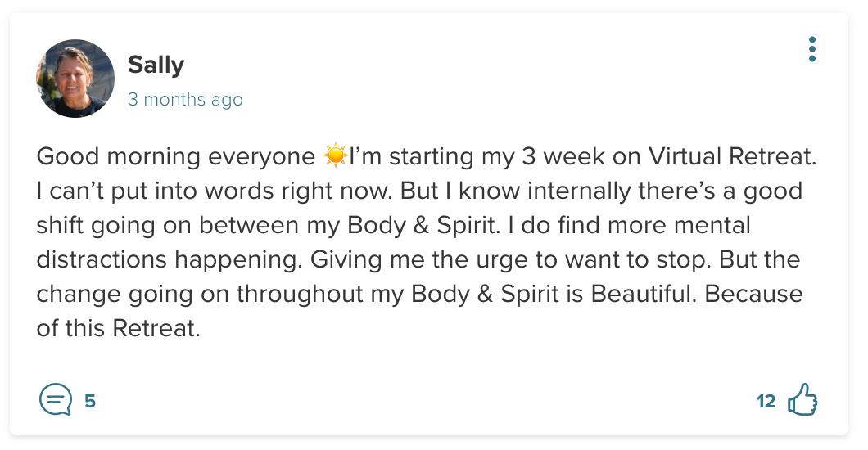Screen dimensions: 868x450
Task: Open Sally's profile picture
Action: click(x=75, y=79)
